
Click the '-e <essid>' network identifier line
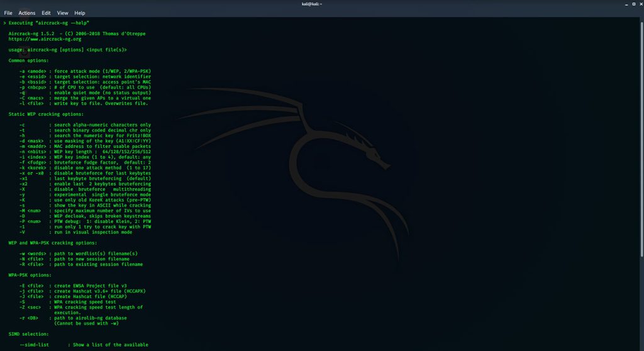85,77
